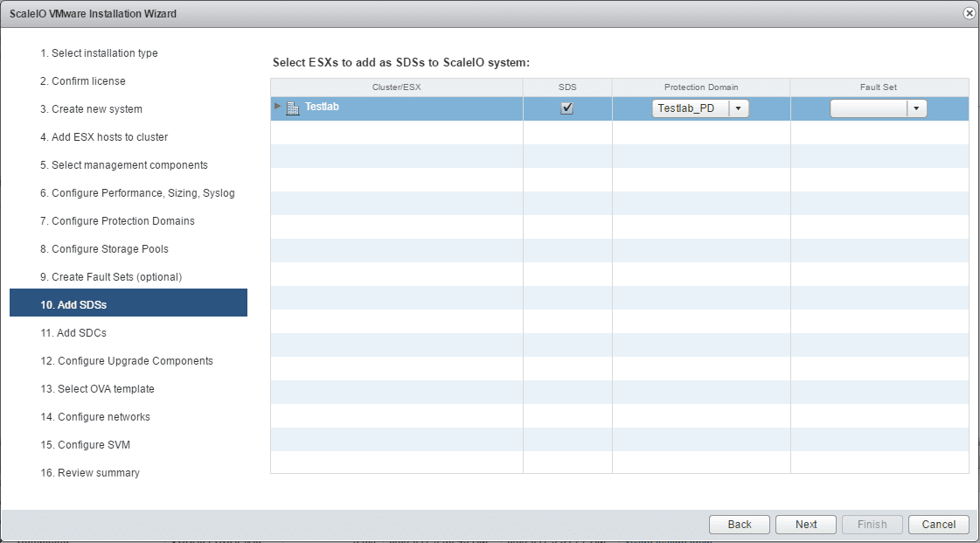Go to step 4 Add ESX hosts to cluster
980x543 pixels.
[104, 137]
